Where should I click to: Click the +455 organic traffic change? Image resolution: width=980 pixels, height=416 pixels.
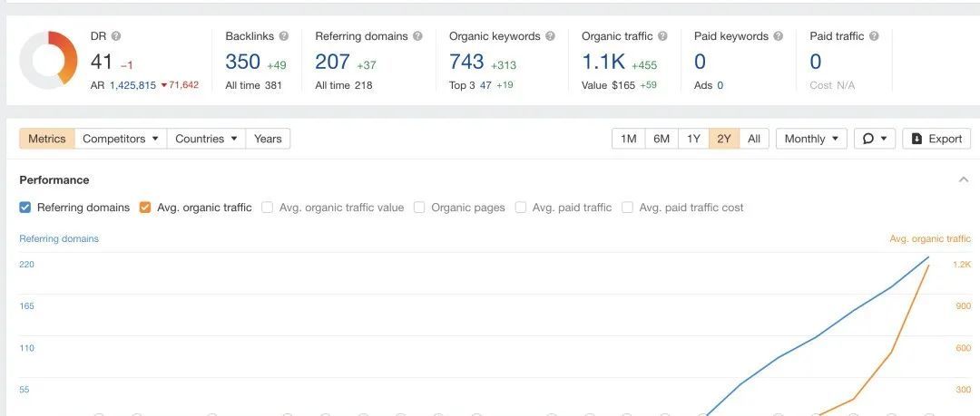pos(643,65)
